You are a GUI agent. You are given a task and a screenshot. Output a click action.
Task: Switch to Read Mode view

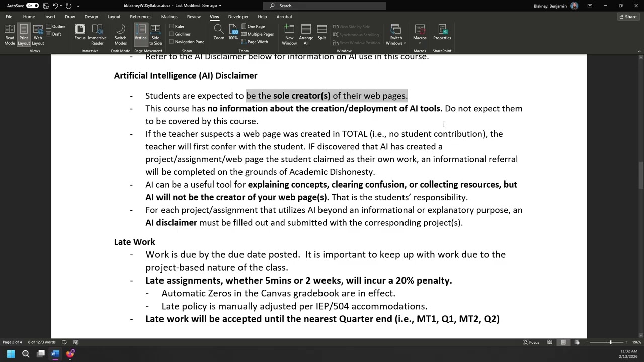pos(10,35)
